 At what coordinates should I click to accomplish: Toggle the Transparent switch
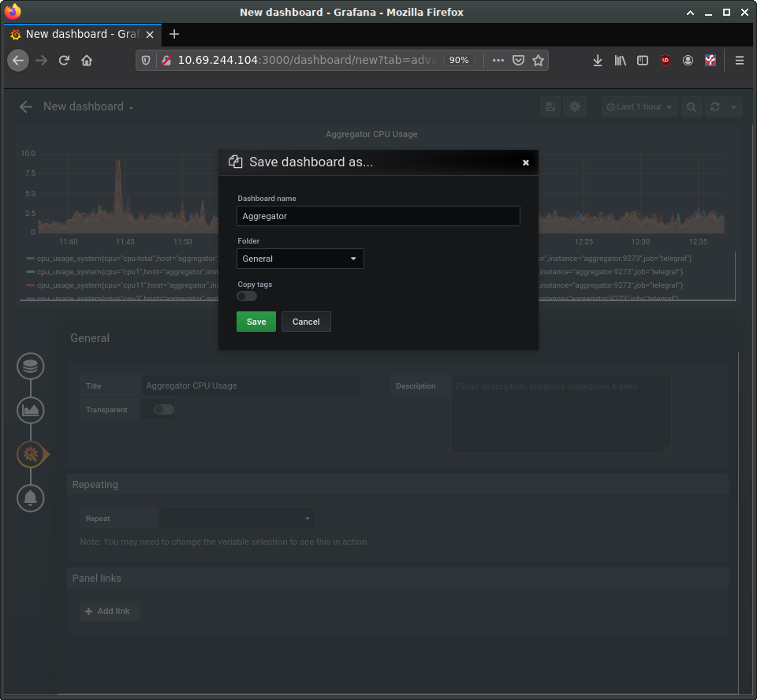click(x=164, y=409)
